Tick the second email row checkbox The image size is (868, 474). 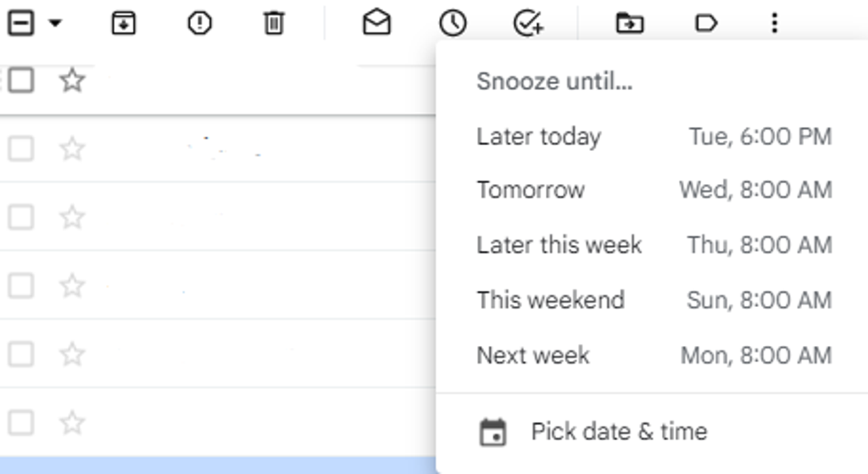pos(21,149)
